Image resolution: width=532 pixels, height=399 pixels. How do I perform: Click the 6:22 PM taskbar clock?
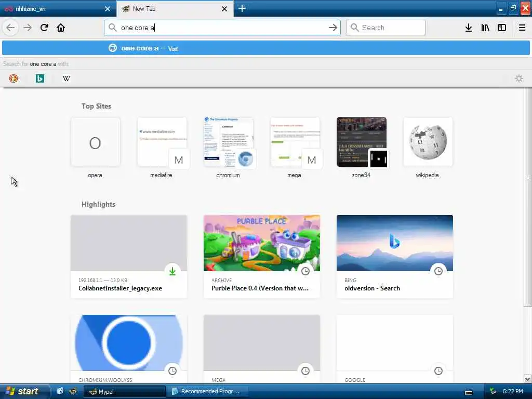(x=512, y=391)
